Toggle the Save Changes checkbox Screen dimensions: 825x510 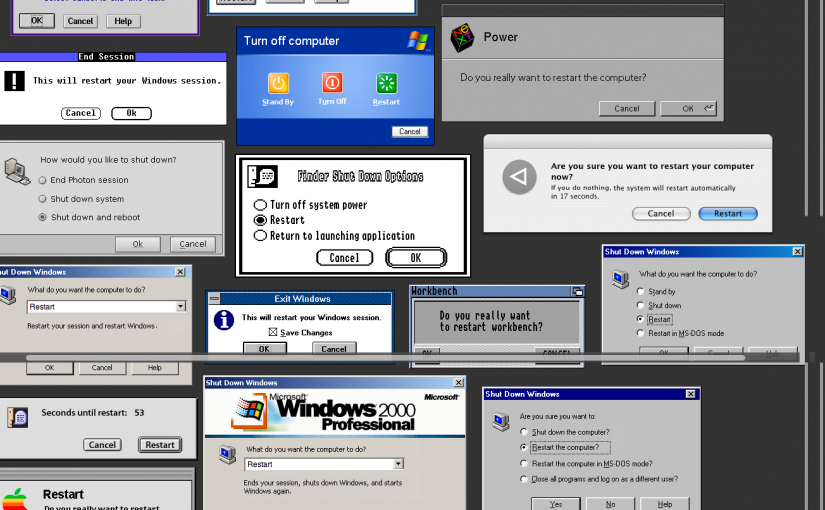coord(273,332)
